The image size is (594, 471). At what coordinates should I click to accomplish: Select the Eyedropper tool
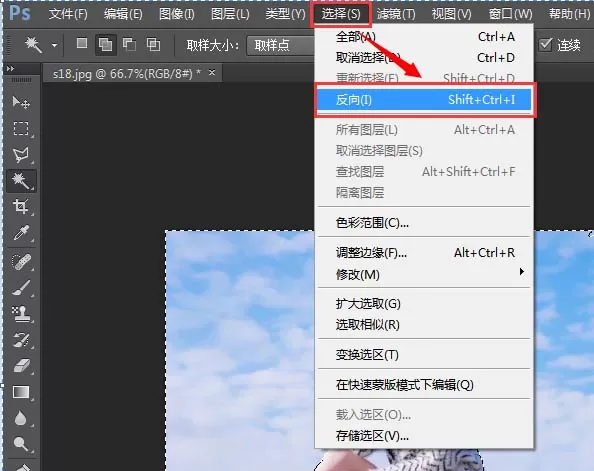[21, 233]
